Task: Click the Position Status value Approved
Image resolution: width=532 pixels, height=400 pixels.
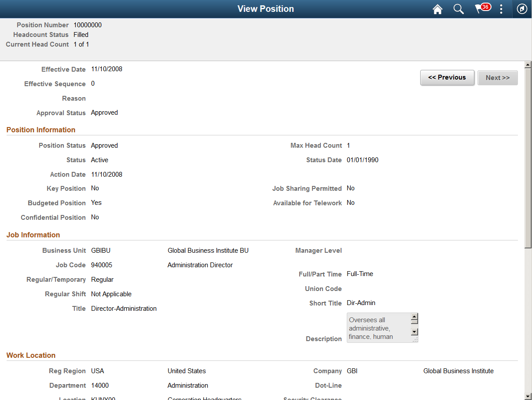Action: [104, 145]
